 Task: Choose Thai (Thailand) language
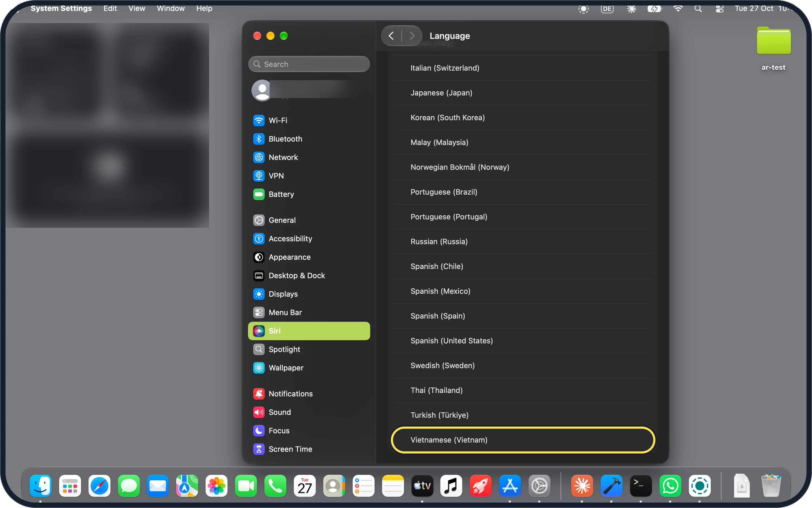[x=522, y=390]
